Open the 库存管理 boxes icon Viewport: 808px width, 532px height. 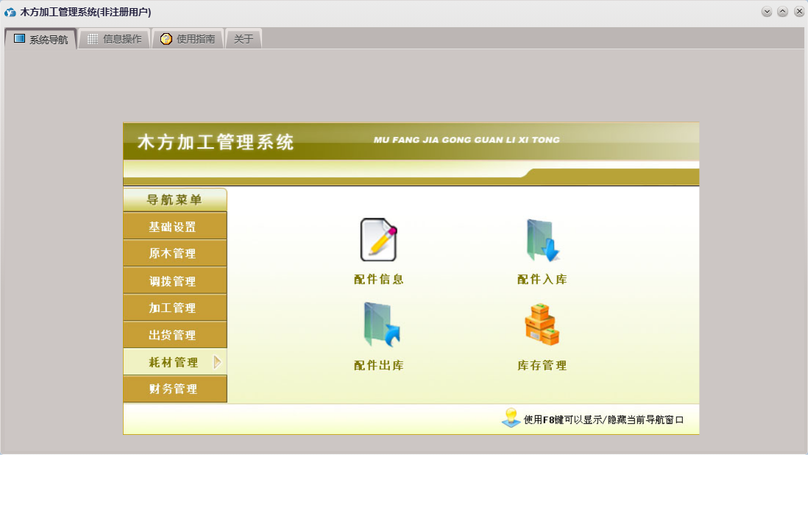pyautogui.click(x=542, y=324)
